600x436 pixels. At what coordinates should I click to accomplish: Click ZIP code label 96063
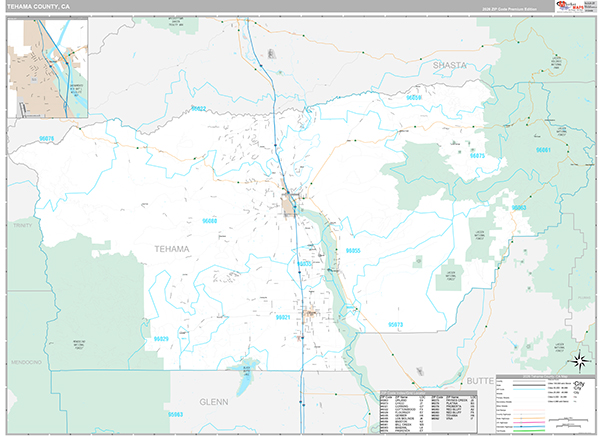pos(518,207)
